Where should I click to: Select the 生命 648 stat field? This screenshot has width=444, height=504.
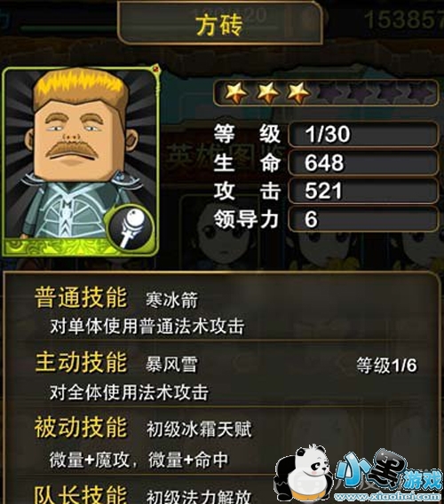point(363,162)
